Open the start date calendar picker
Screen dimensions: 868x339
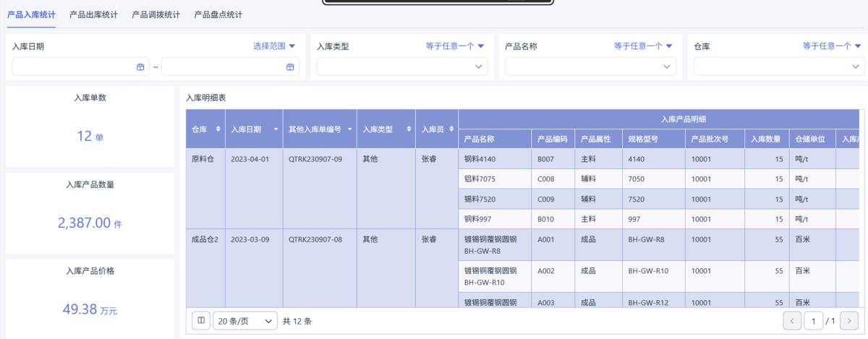click(140, 67)
